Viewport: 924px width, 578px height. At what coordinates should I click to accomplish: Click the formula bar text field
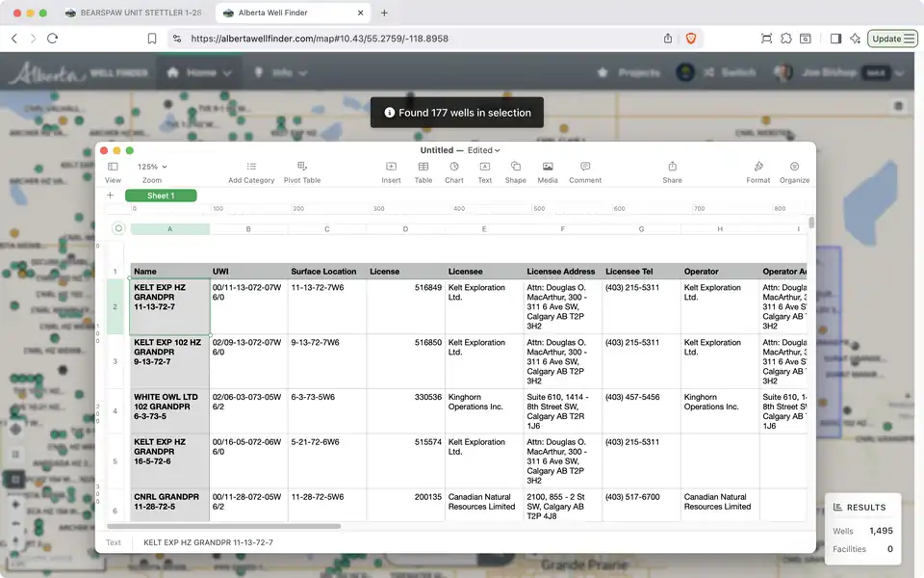472,542
